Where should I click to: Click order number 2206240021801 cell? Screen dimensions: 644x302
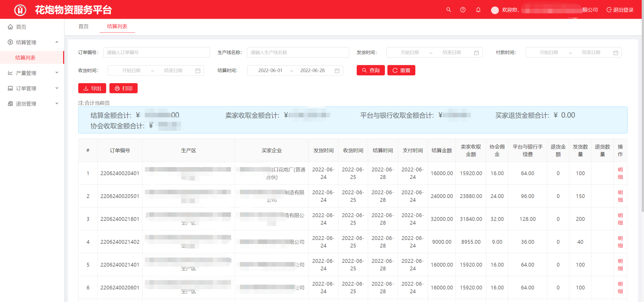click(x=120, y=219)
